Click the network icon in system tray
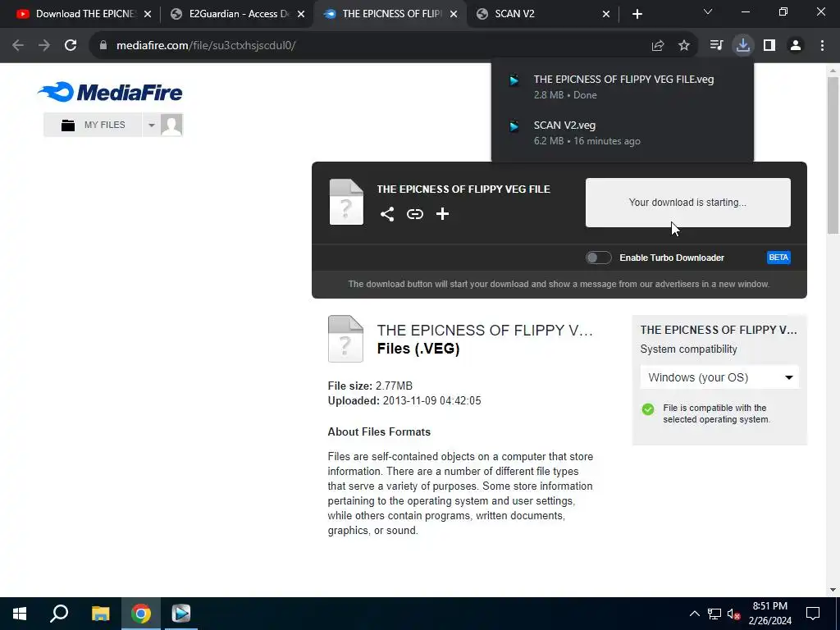The height and width of the screenshot is (630, 840). coord(714,614)
